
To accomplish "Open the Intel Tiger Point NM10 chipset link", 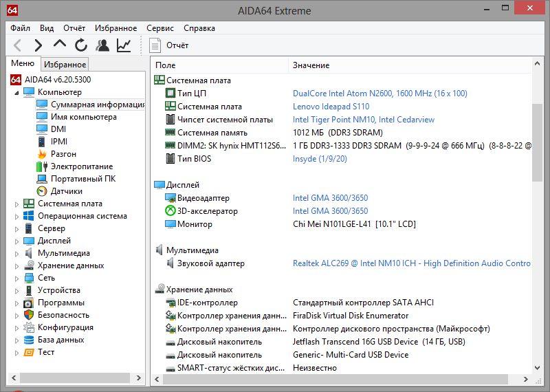I will pyautogui.click(x=364, y=120).
